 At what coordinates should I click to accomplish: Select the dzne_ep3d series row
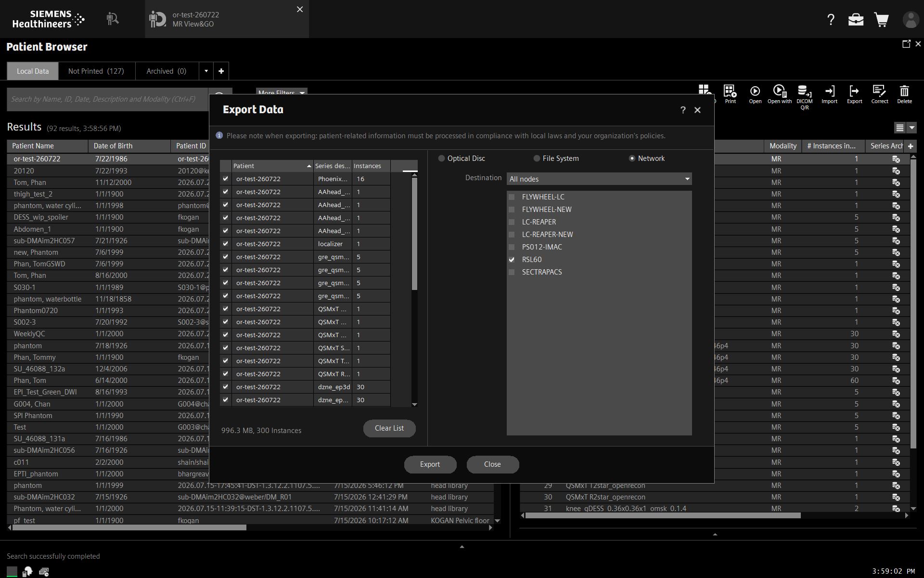coord(305,387)
